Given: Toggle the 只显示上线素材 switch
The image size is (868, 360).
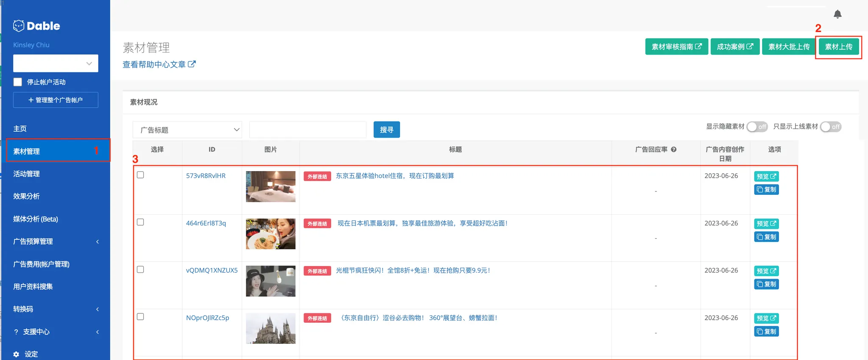Looking at the screenshot, I should coord(831,127).
